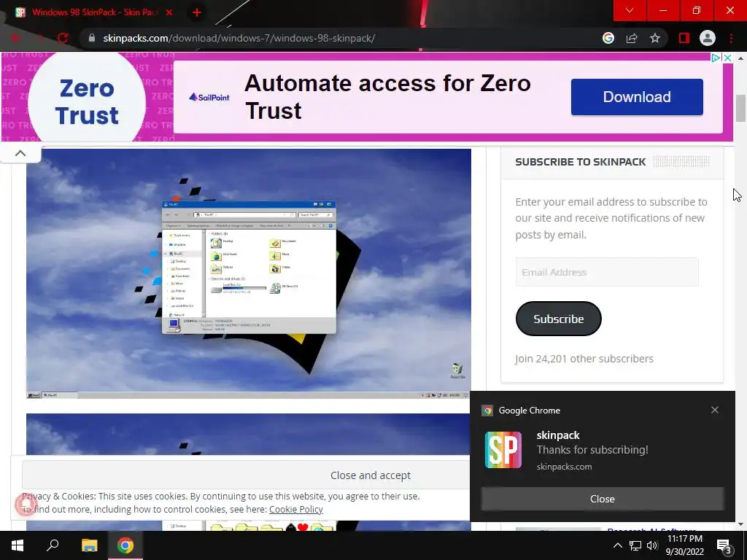Close the SailPoint ad with X
The height and width of the screenshot is (560, 747).
click(727, 58)
